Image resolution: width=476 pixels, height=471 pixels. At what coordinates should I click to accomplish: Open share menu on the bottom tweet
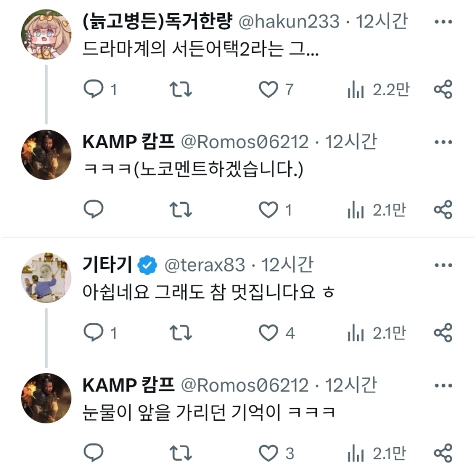443,452
